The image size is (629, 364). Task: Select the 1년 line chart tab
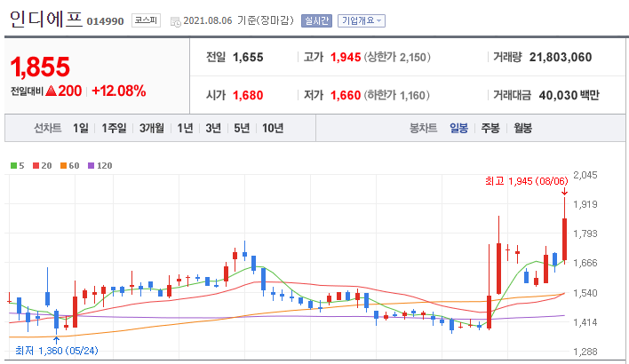tap(185, 128)
